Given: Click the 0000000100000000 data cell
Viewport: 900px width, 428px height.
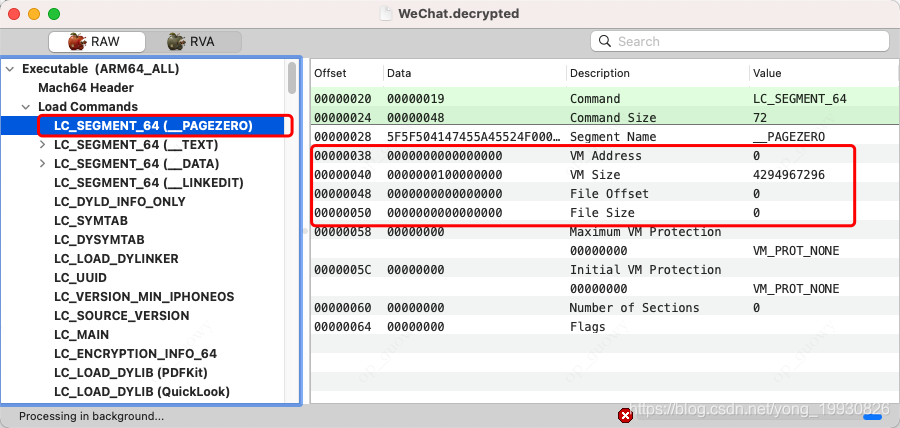Looking at the screenshot, I should click(x=444, y=174).
